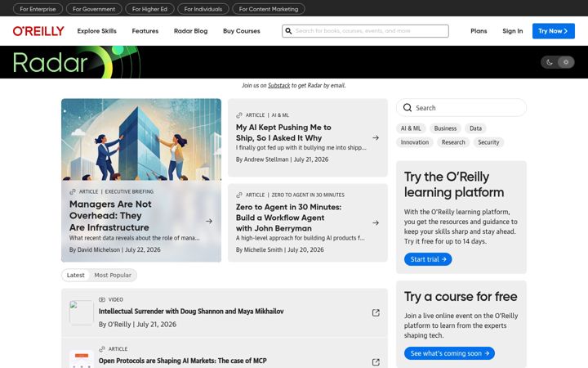Image resolution: width=588 pixels, height=368 pixels.
Task: Filter by AI & ML tag
Action: pyautogui.click(x=411, y=128)
